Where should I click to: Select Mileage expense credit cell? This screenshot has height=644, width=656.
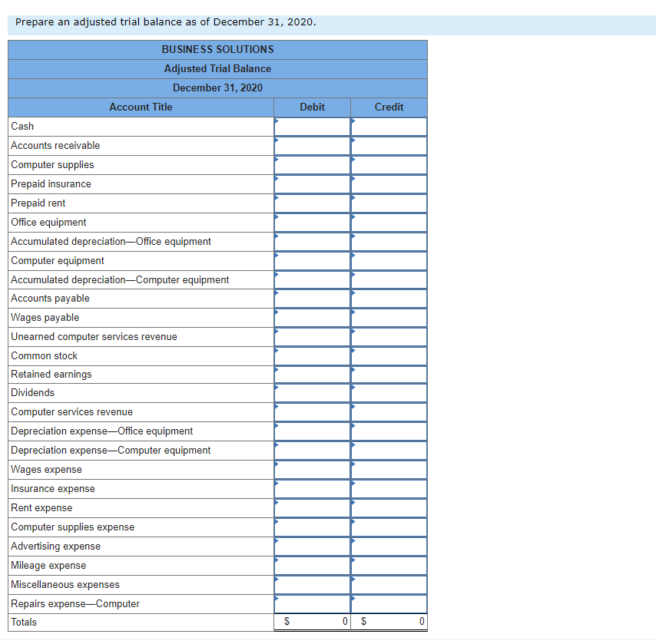pos(389,566)
